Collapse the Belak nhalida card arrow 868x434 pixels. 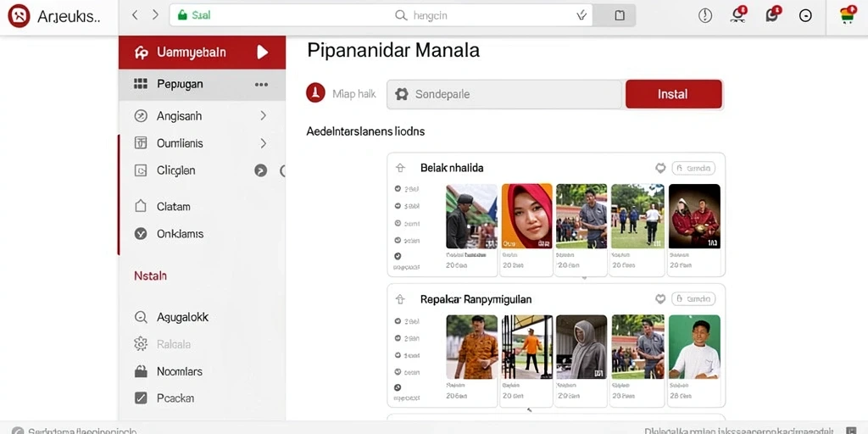pos(400,168)
